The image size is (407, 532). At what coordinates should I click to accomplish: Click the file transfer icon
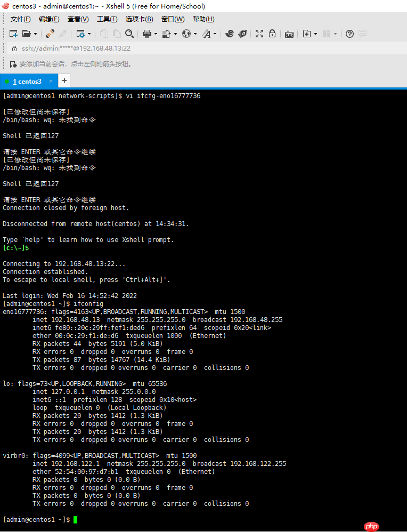(167, 34)
